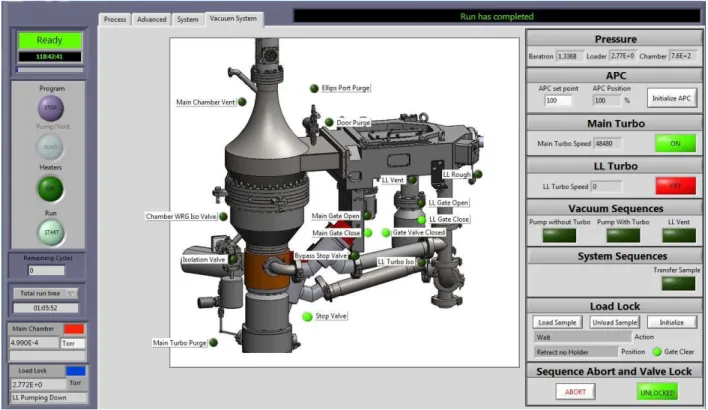The image size is (708, 410).
Task: Click the 'Run has completed' status message
Action: click(497, 17)
